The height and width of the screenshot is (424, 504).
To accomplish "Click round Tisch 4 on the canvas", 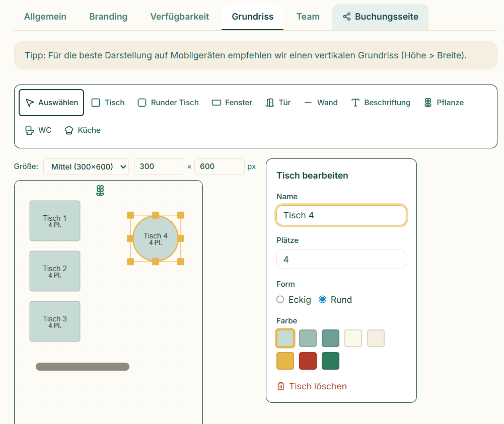I will [156, 238].
